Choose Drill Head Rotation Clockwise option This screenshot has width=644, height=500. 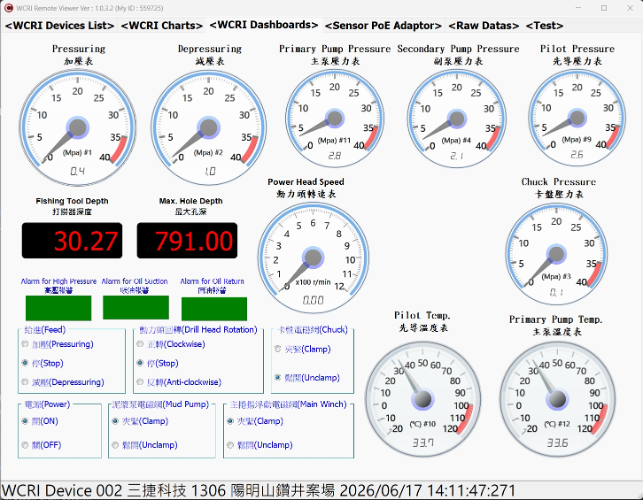pyautogui.click(x=140, y=344)
